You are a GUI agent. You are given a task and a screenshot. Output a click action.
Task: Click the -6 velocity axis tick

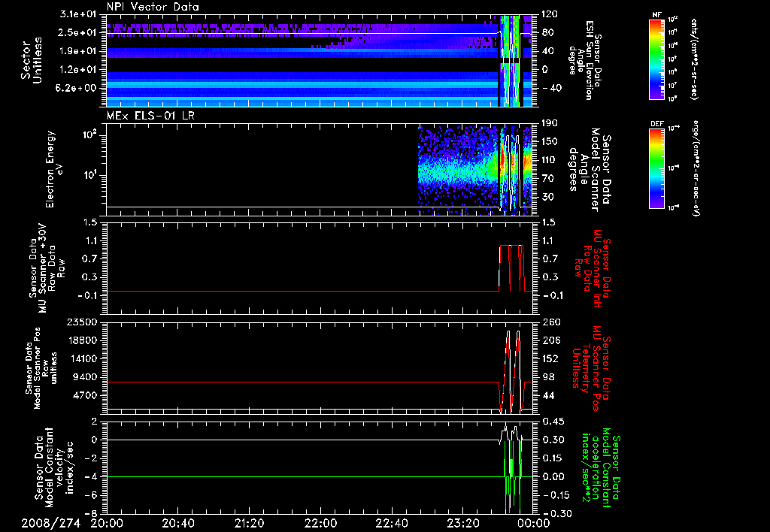tap(91, 495)
